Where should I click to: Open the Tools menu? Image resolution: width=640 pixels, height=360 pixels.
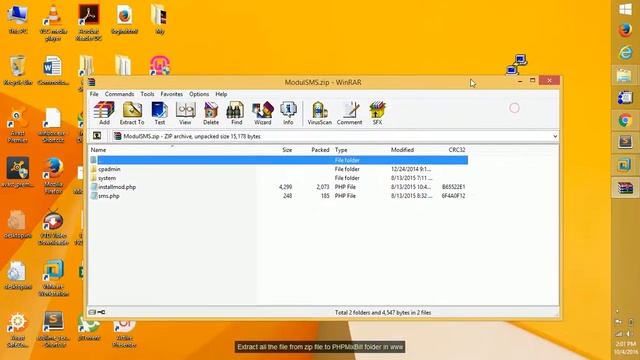(x=147, y=94)
